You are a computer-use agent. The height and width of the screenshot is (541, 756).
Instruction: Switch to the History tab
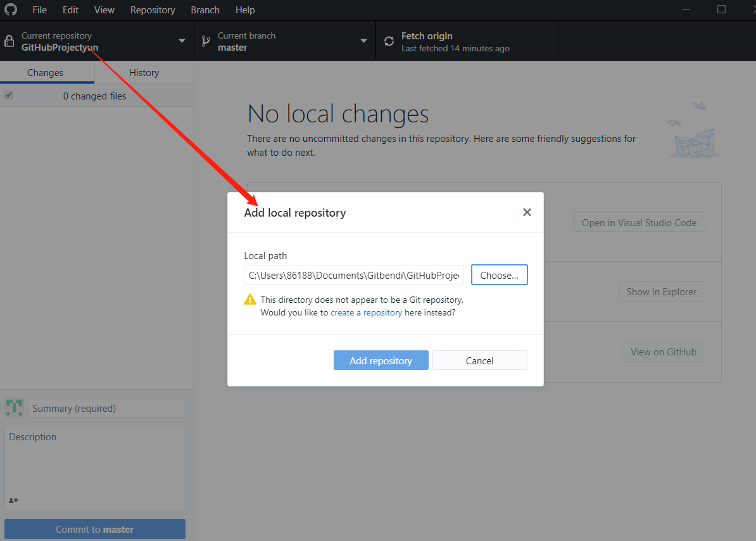pyautogui.click(x=144, y=72)
